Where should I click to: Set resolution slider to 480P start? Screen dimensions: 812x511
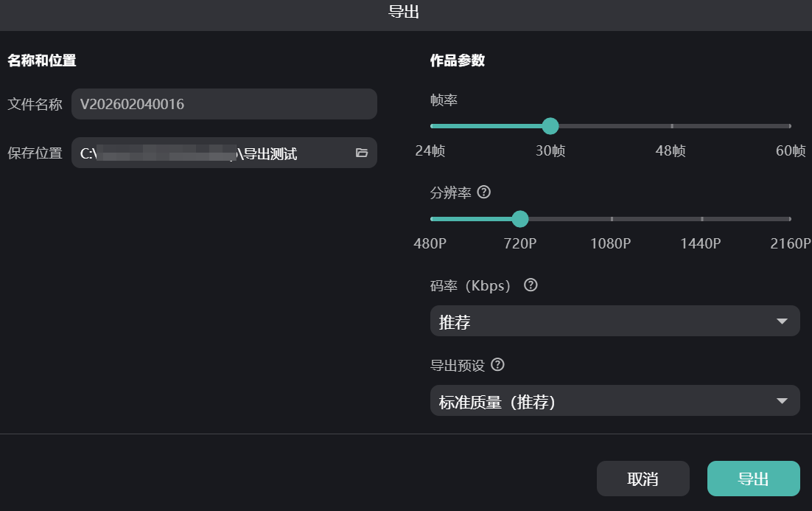pos(432,219)
